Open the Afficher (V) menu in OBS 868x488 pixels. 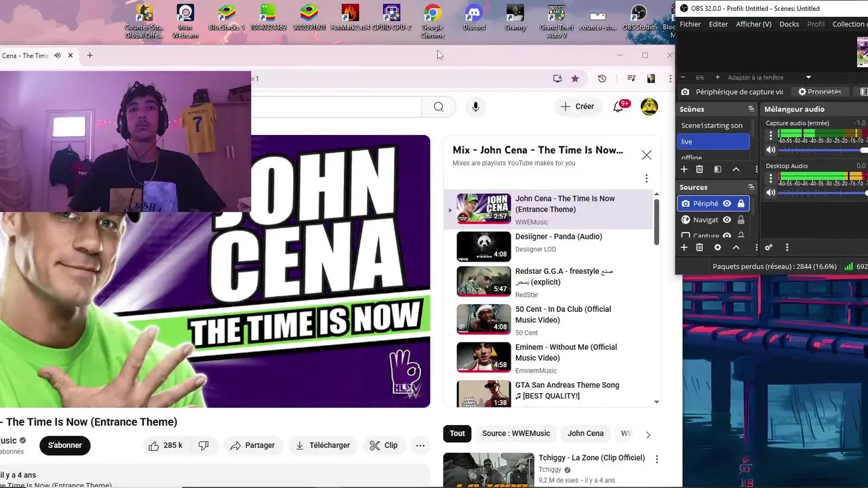click(x=753, y=24)
